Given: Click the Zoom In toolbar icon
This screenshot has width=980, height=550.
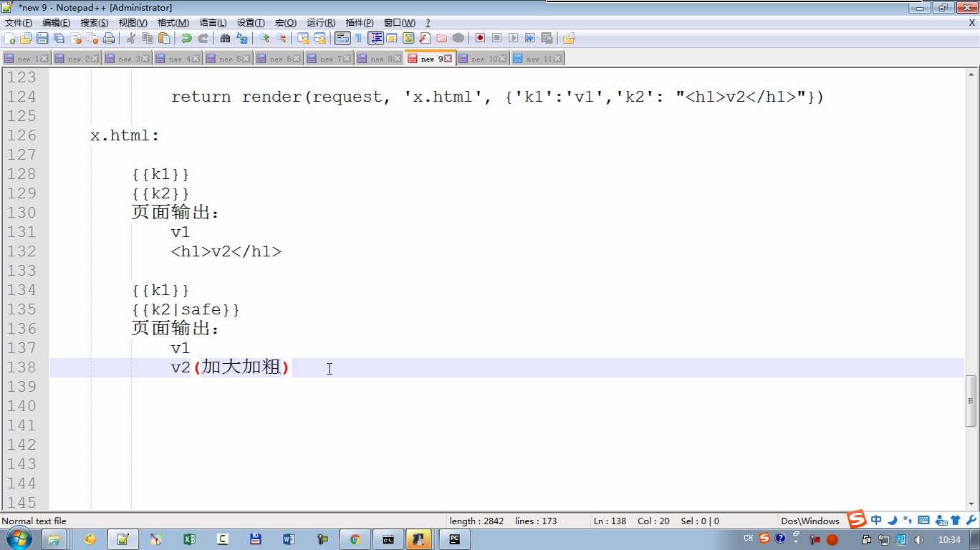Looking at the screenshot, I should pyautogui.click(x=264, y=38).
